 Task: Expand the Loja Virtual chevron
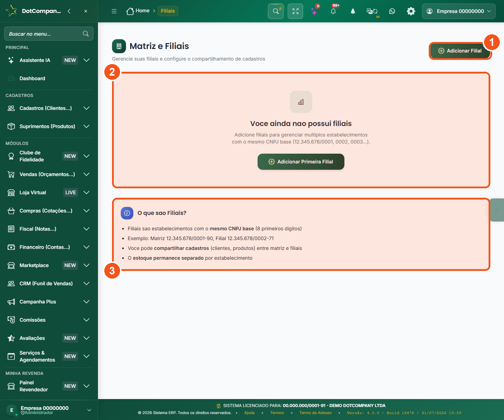[x=86, y=192]
